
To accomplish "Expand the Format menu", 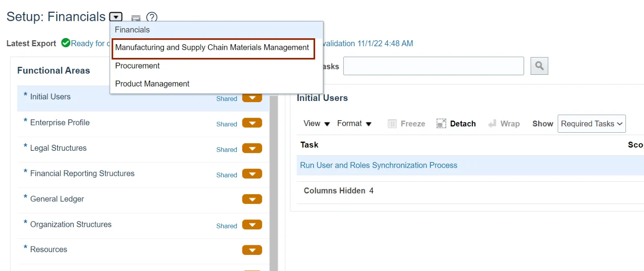I will (354, 123).
